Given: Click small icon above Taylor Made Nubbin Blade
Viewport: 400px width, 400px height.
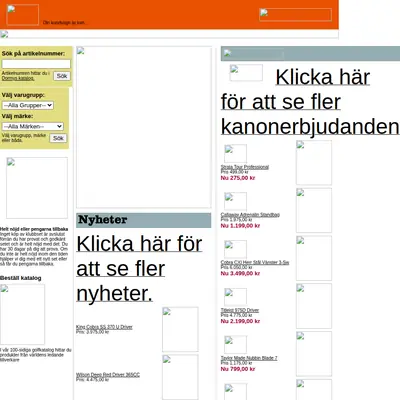Looking at the screenshot, I should click(235, 345).
